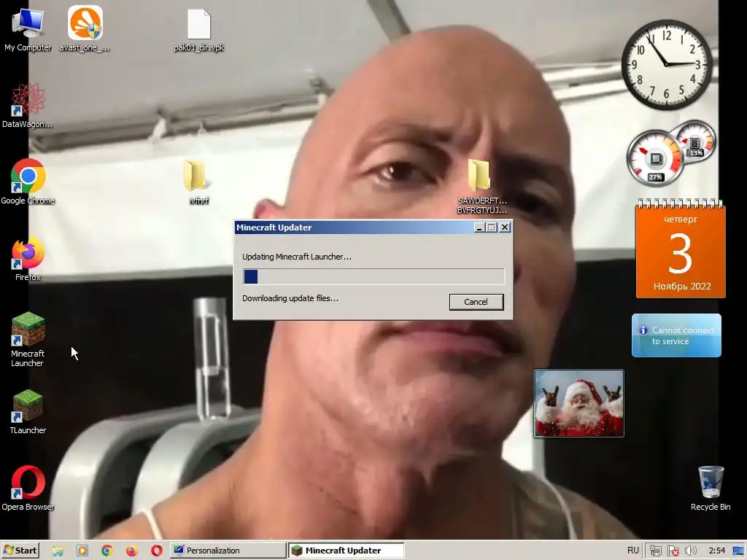Image resolution: width=747 pixels, height=560 pixels.
Task: Select the SAWDERFT folder on the desktop
Action: click(x=481, y=187)
